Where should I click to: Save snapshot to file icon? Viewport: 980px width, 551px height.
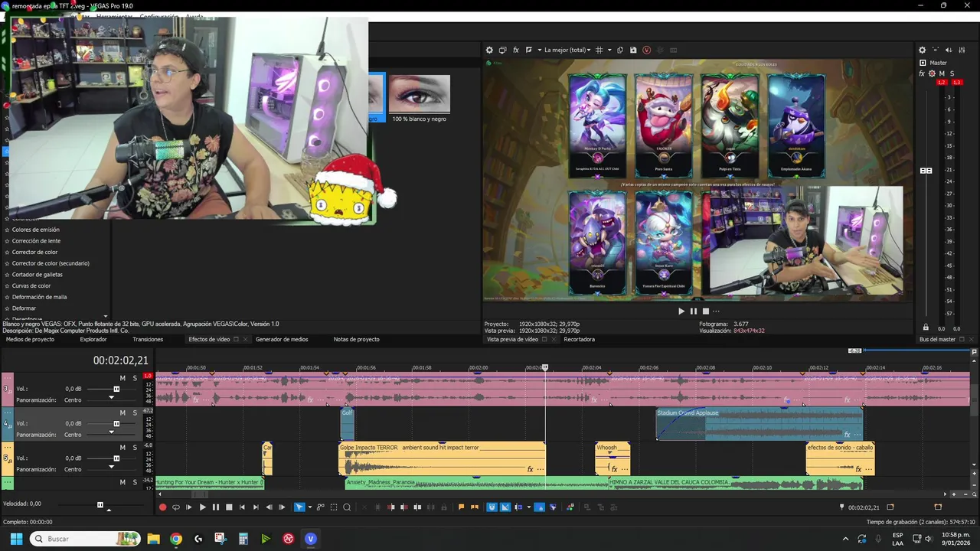(x=633, y=50)
